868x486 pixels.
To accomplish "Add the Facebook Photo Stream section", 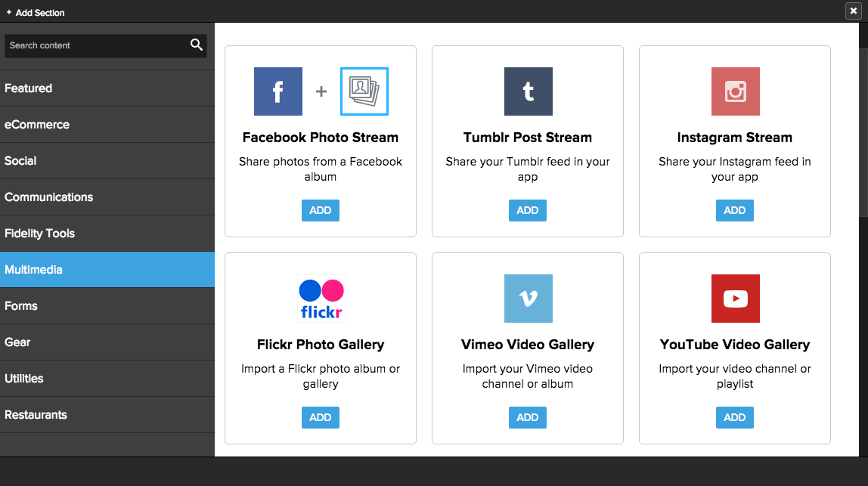I will coord(320,210).
